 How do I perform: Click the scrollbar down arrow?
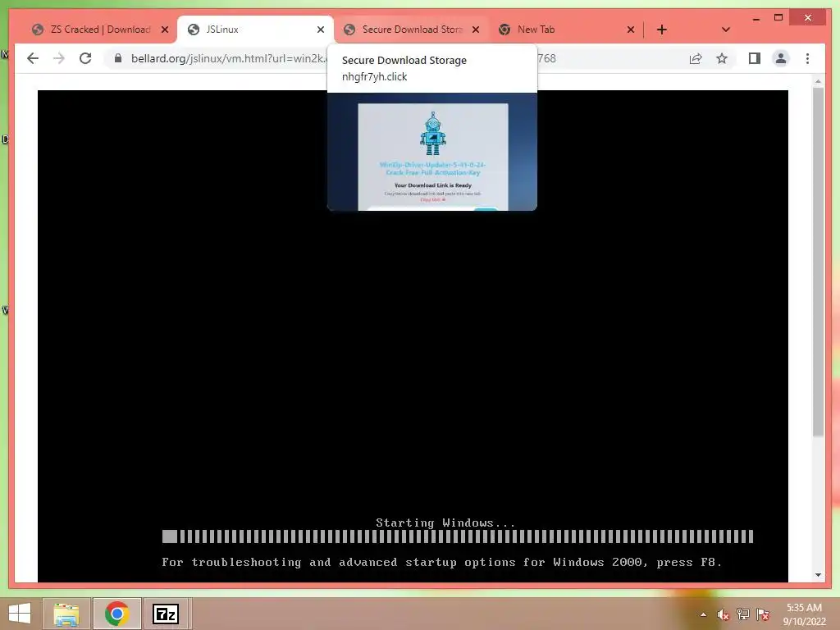(818, 575)
